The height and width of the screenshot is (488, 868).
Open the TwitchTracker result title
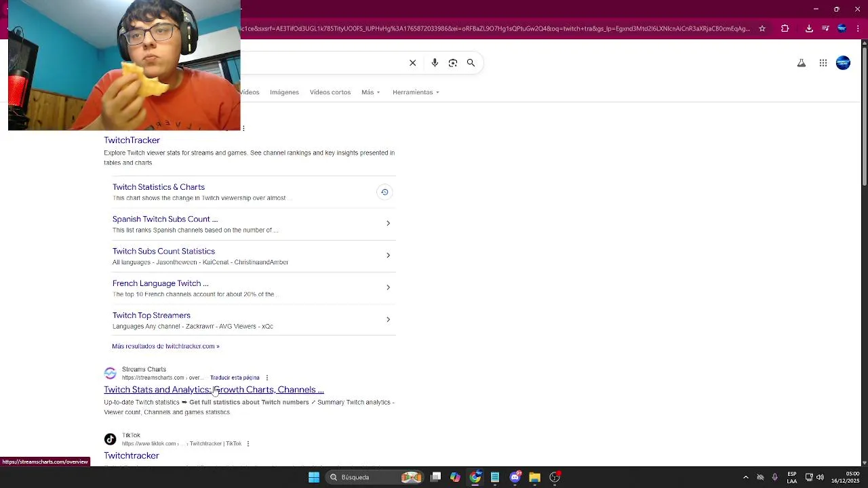coord(132,140)
